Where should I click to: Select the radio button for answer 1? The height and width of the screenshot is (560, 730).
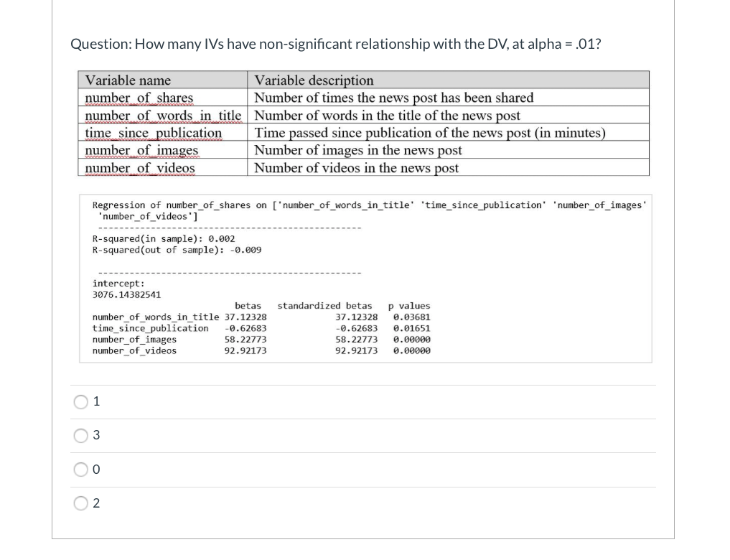pyautogui.click(x=82, y=402)
